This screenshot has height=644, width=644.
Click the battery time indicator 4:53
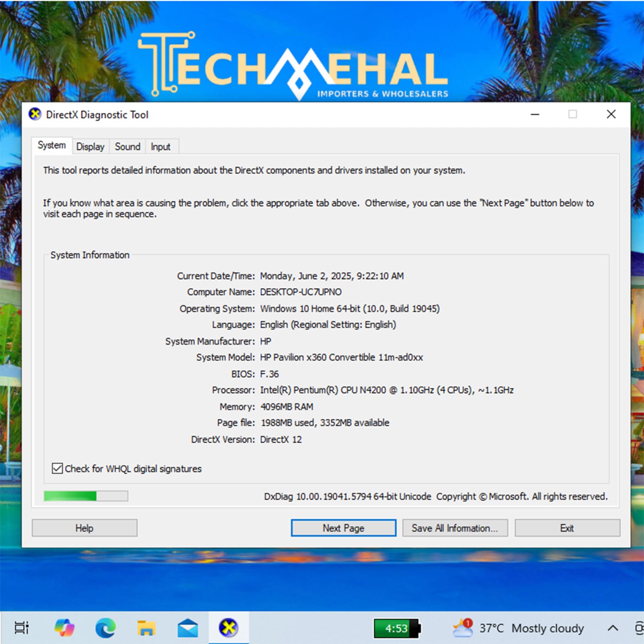(397, 628)
